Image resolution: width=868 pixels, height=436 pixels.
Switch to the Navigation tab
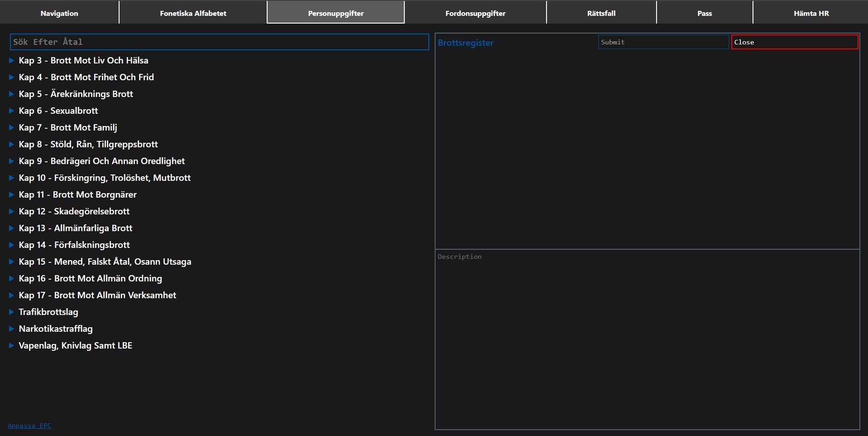59,13
